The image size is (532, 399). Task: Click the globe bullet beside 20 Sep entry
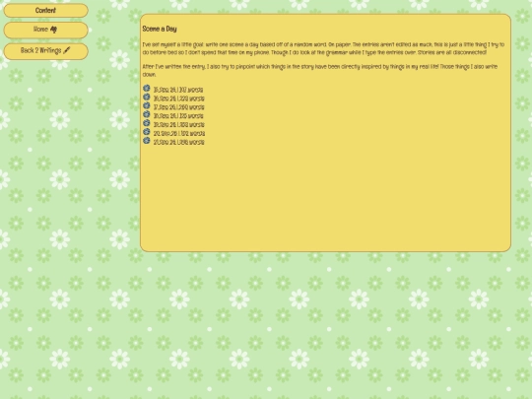click(147, 132)
